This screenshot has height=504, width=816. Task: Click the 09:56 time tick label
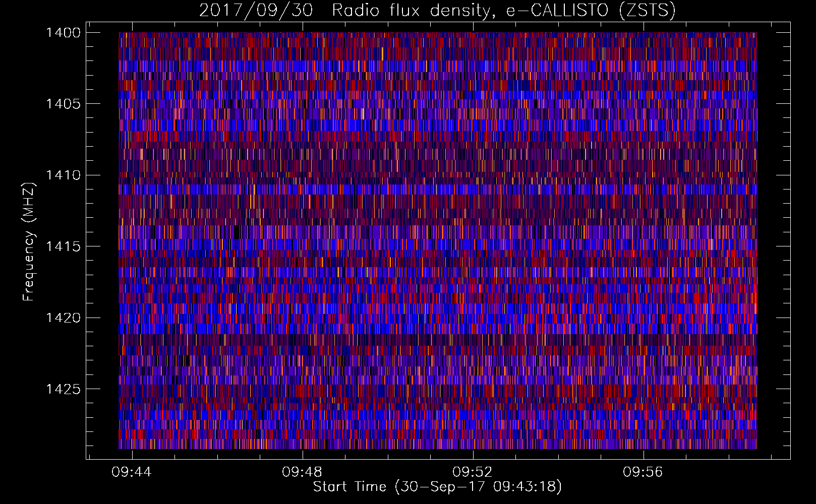[644, 472]
